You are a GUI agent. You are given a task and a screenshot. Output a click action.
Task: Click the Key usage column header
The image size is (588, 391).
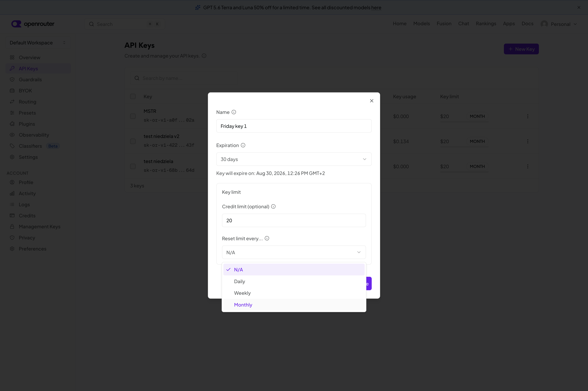pos(404,97)
